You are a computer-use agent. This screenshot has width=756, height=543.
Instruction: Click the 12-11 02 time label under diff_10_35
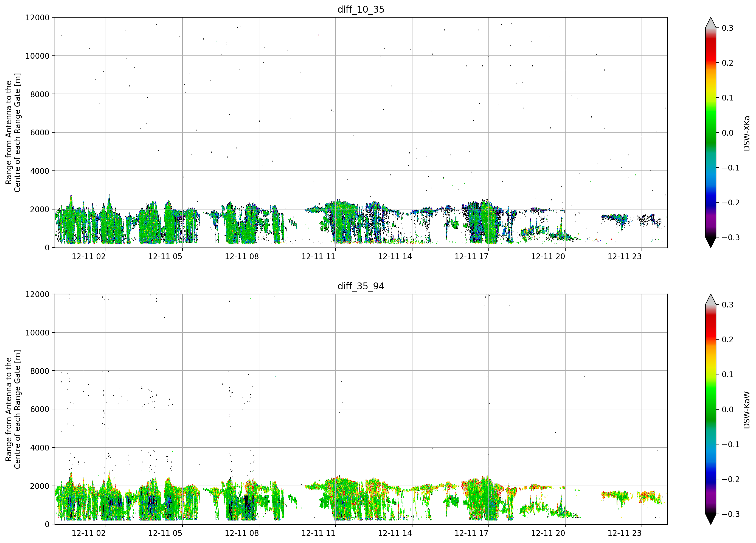click(89, 256)
